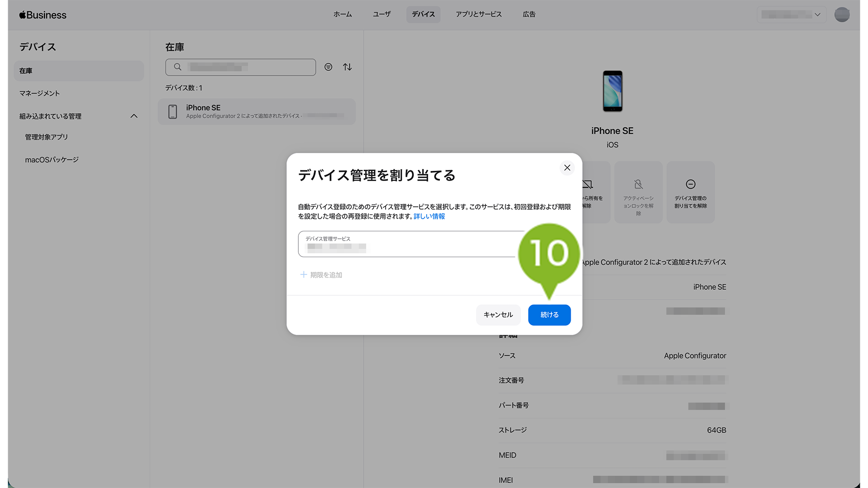Screen dimensions: 868x488
Task: Collapse the 組み込まれている管理 section
Action: pos(134,116)
